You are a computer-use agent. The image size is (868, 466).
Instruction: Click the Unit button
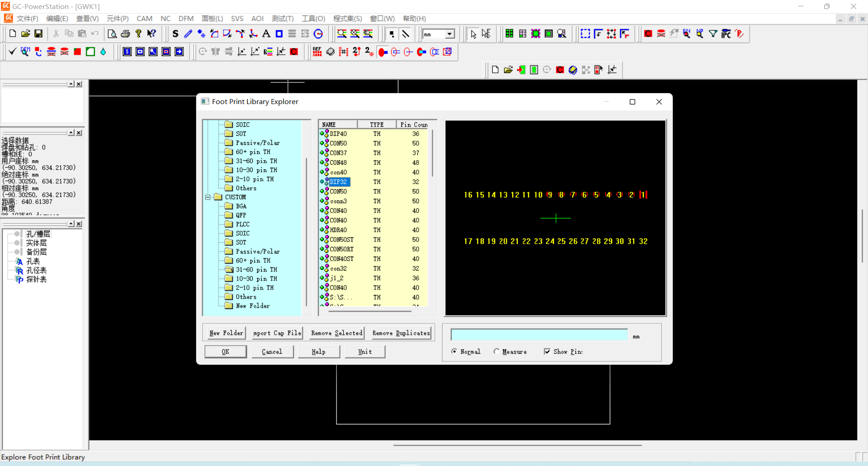click(365, 352)
